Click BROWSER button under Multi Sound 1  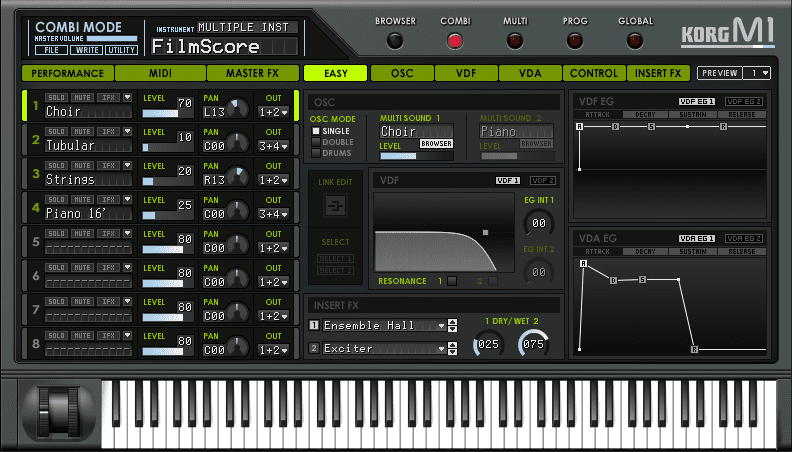pyautogui.click(x=436, y=144)
